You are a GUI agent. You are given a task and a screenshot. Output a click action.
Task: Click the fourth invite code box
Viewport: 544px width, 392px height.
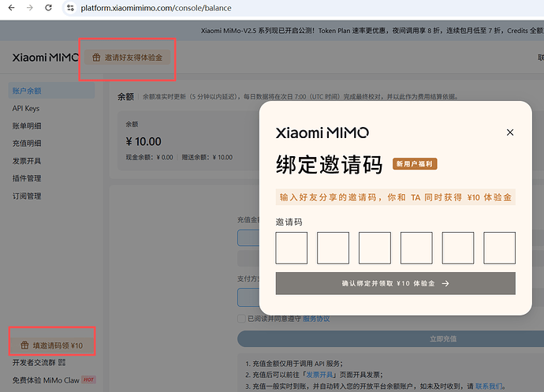(x=416, y=248)
